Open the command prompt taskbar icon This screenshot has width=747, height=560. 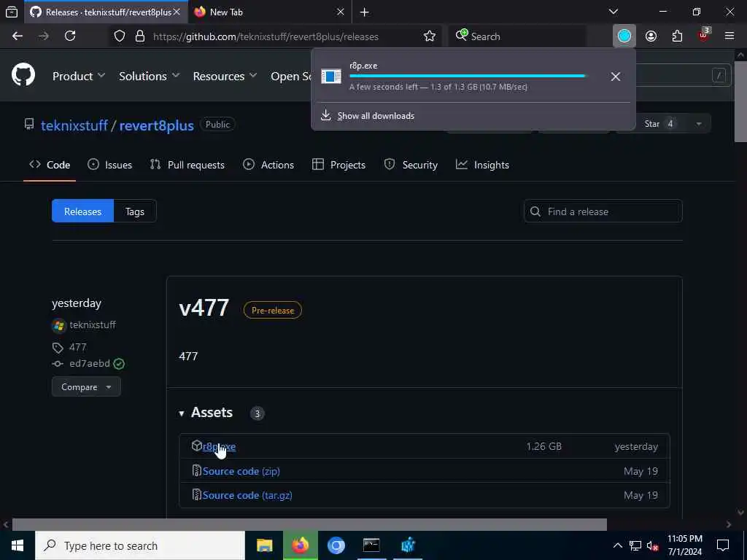coord(371,545)
